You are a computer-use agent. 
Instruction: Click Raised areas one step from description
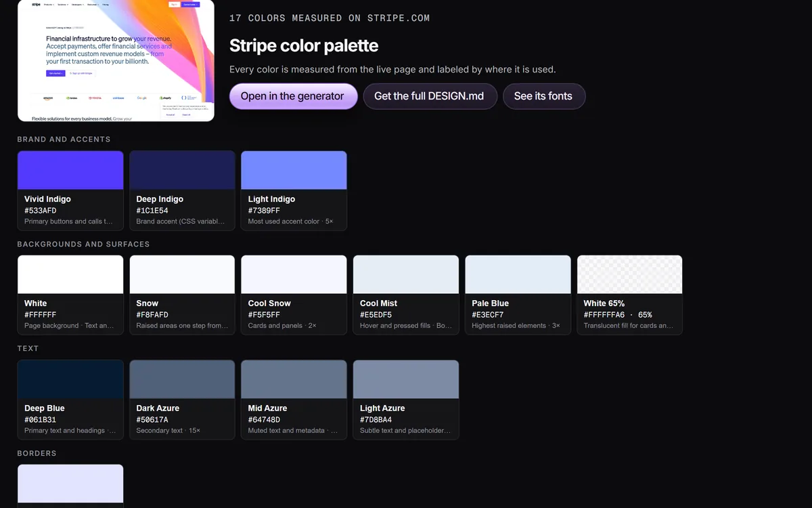[182, 326]
